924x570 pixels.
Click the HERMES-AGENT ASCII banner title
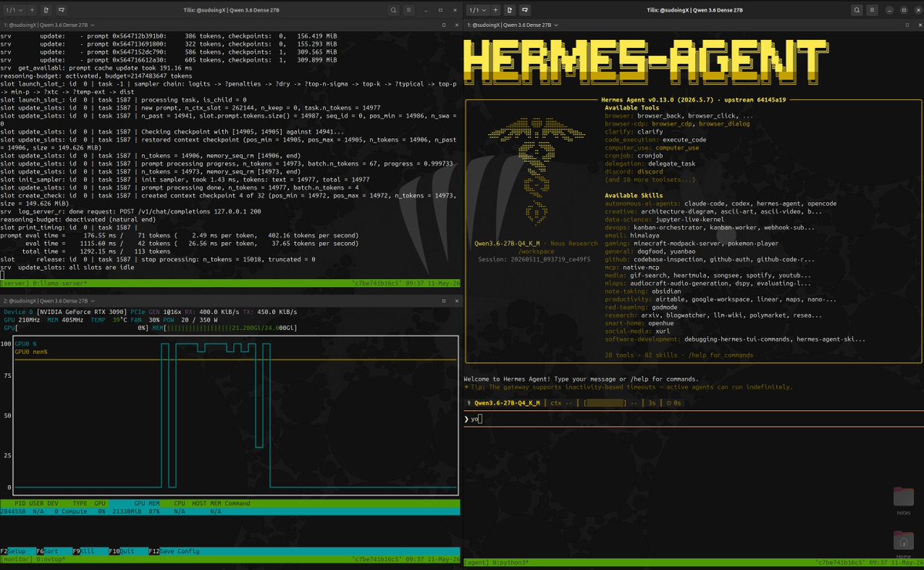646,62
